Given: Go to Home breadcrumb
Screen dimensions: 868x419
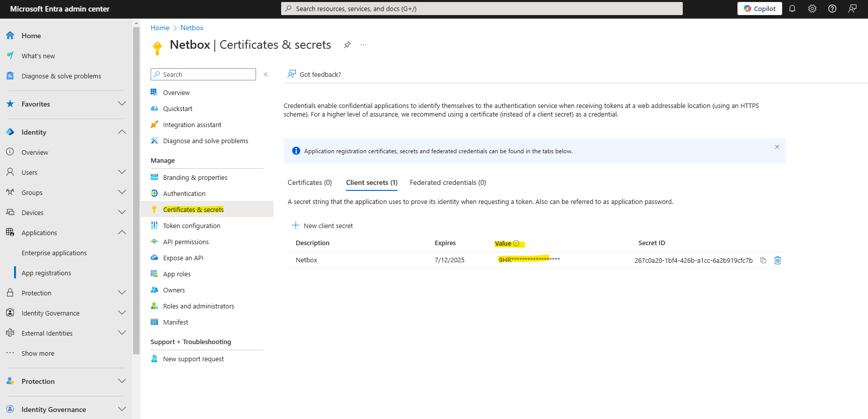Looking at the screenshot, I should 160,28.
